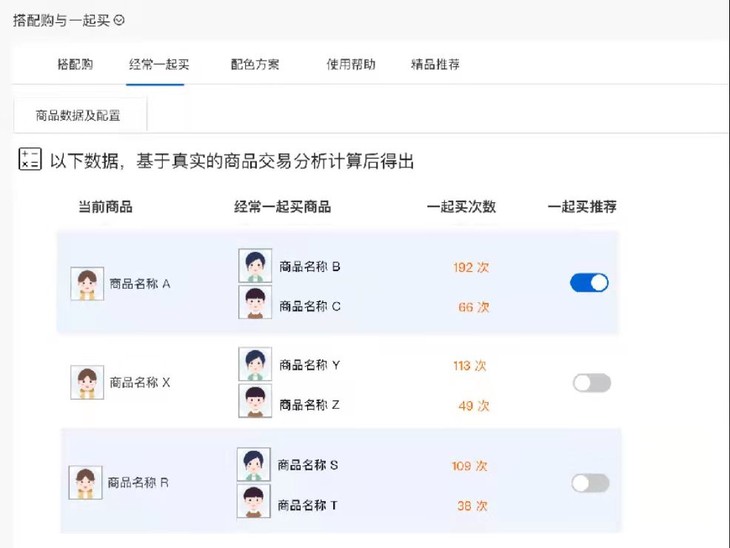The height and width of the screenshot is (548, 730).
Task: Turn off recommendation toggle for 商品名称 A
Action: point(589,283)
